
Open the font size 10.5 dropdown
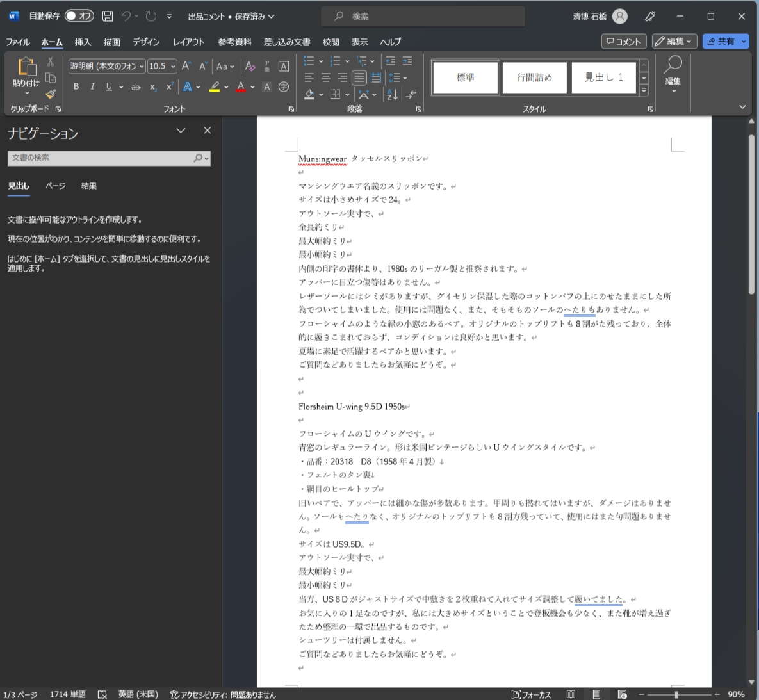click(173, 67)
